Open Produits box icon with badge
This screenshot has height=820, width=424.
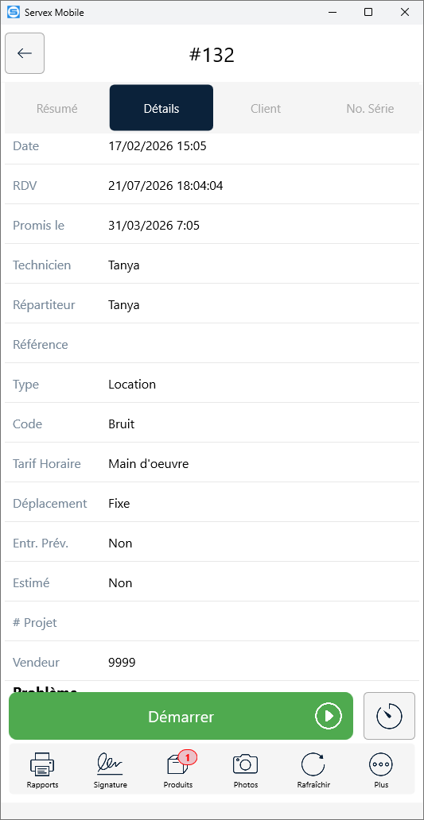178,765
